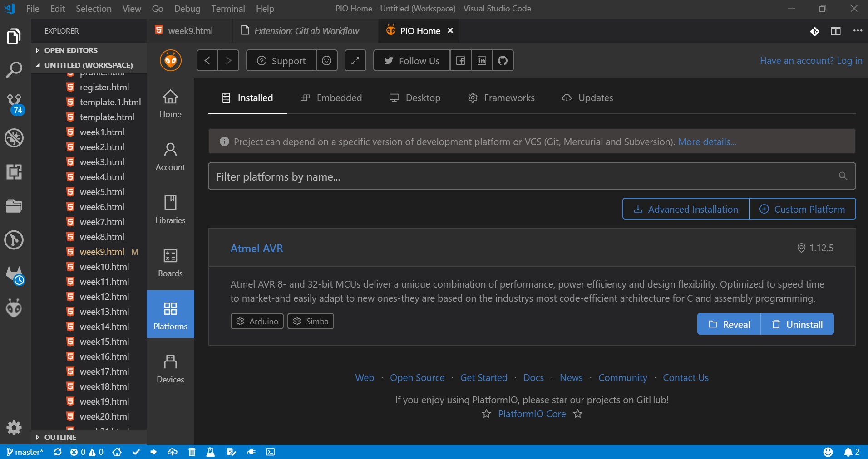Open Account in PIO sidebar
The width and height of the screenshot is (868, 459).
[x=170, y=157]
